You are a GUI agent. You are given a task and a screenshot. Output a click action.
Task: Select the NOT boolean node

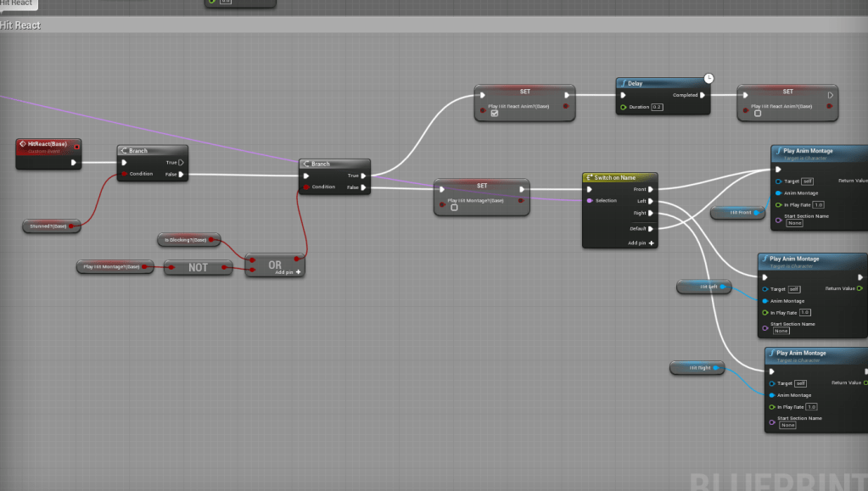coord(197,267)
